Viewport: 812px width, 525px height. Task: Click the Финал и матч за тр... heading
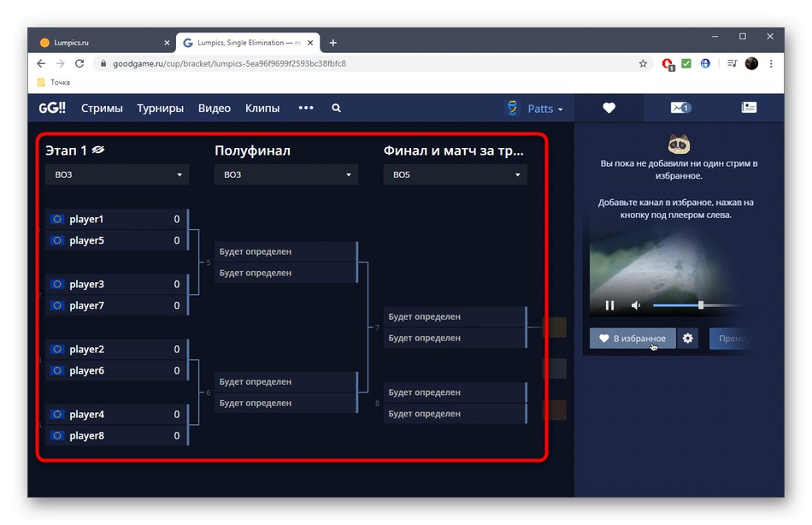coord(454,150)
